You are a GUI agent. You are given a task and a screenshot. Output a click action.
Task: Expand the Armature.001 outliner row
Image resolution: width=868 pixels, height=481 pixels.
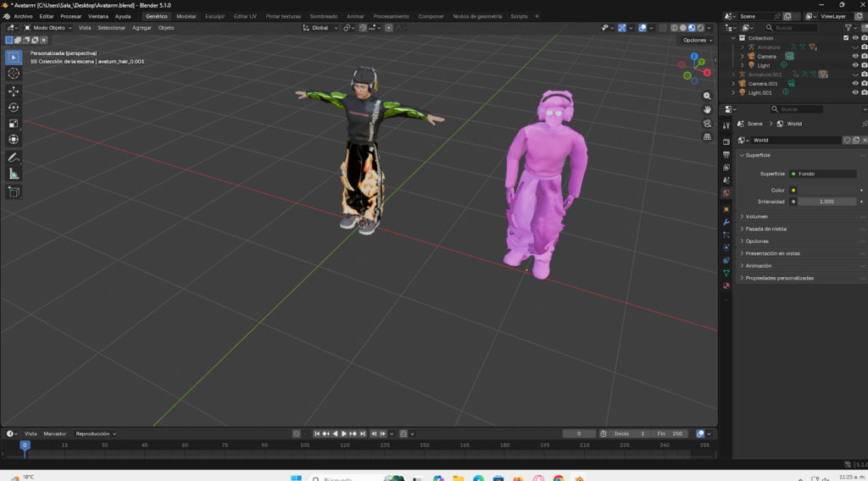click(734, 75)
